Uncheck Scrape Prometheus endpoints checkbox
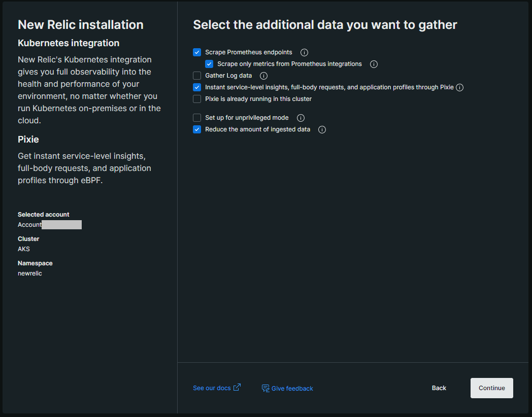The image size is (532, 417). [197, 52]
